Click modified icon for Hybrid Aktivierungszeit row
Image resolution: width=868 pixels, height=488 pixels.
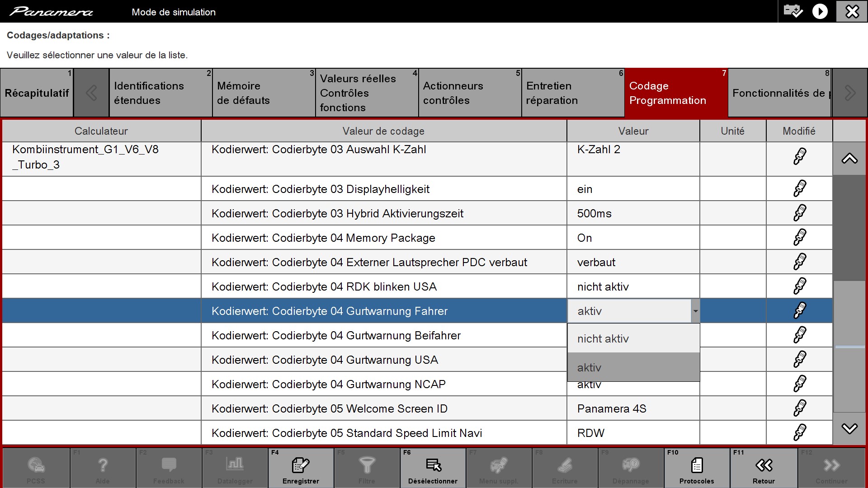click(x=799, y=213)
